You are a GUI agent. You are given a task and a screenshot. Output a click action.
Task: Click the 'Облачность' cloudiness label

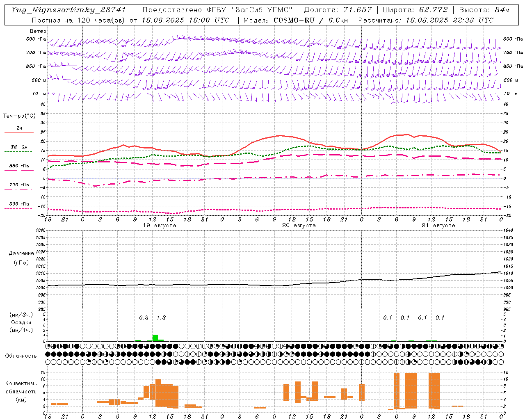pyautogui.click(x=21, y=356)
